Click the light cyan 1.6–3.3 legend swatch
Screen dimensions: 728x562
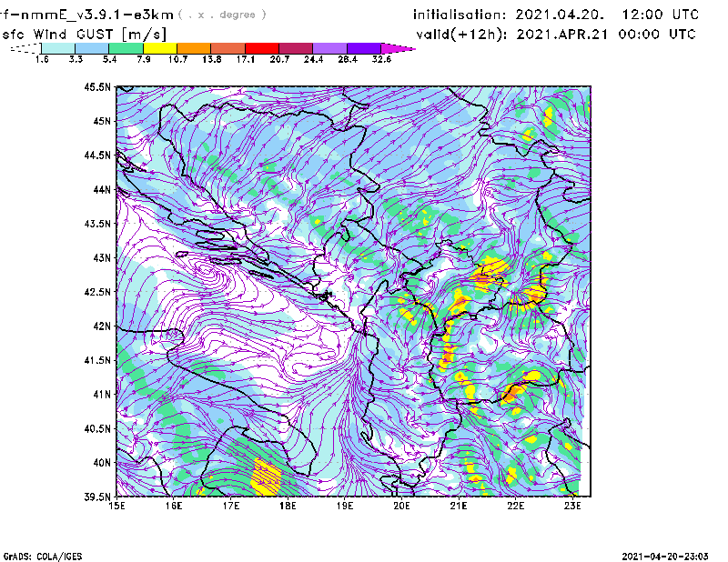pos(58,48)
